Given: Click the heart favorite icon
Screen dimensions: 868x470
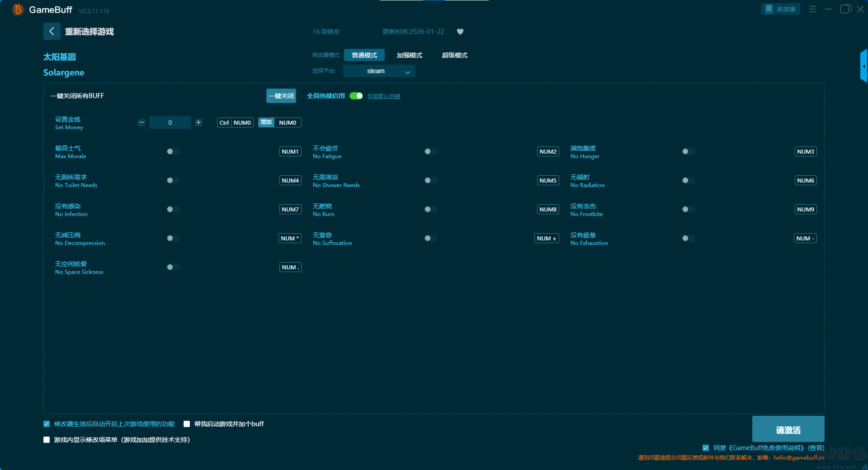Looking at the screenshot, I should tap(460, 32).
